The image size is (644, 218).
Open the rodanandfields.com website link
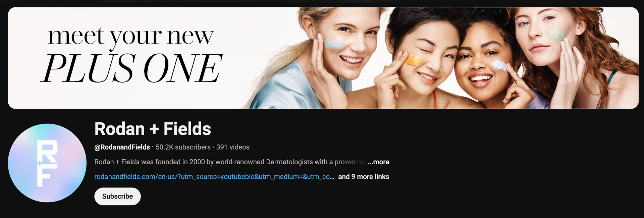click(x=214, y=177)
